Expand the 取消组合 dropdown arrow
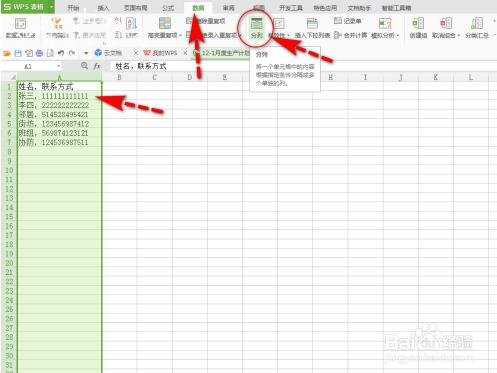Viewport: 497px width, 373px height. tap(459, 35)
